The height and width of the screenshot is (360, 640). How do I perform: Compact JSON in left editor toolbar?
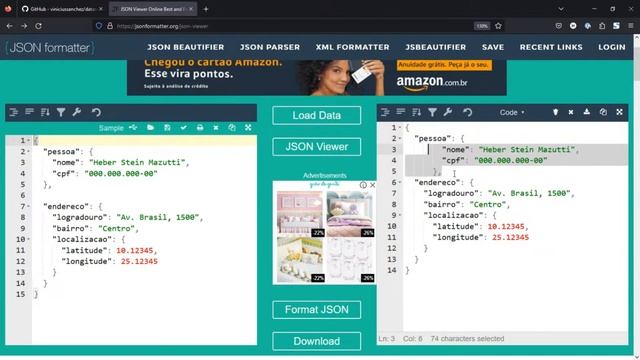click(x=29, y=112)
